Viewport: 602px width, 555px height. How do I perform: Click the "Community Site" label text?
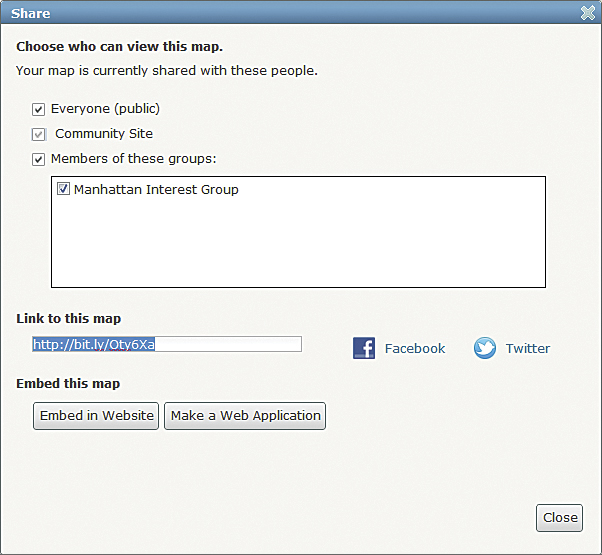(104, 134)
